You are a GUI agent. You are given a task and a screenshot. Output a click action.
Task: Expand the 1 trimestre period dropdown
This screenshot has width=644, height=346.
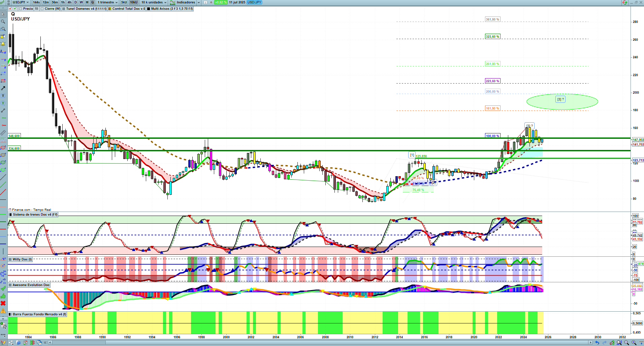tap(107, 2)
